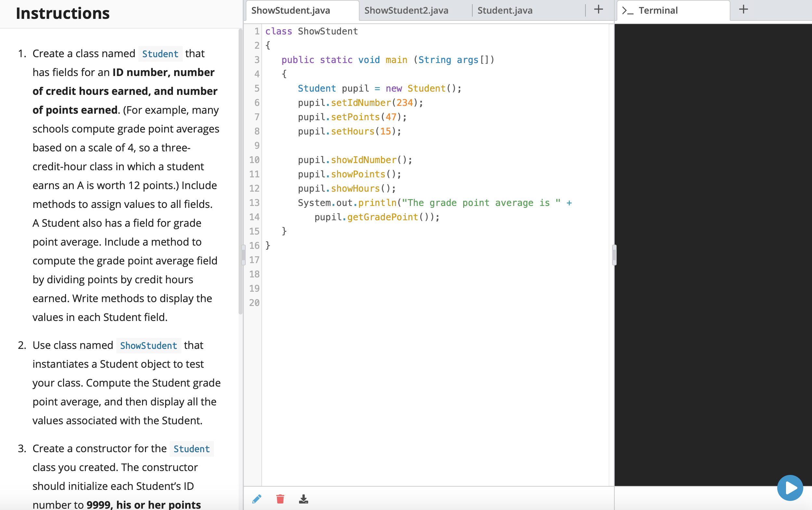The image size is (812, 510).
Task: Switch to the ShowStudent2.java tab
Action: pyautogui.click(x=406, y=10)
